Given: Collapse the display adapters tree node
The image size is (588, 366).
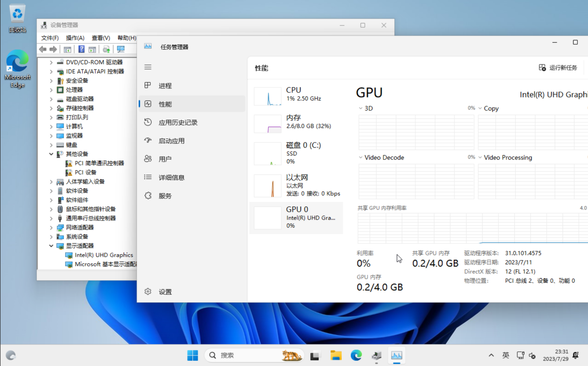Looking at the screenshot, I should [51, 246].
